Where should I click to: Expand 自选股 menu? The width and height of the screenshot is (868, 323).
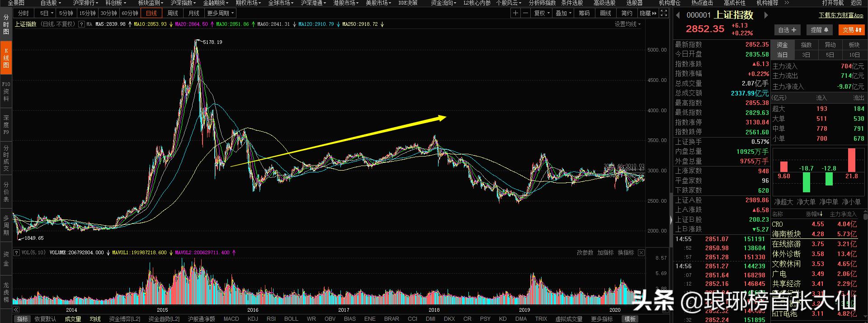[51, 3]
